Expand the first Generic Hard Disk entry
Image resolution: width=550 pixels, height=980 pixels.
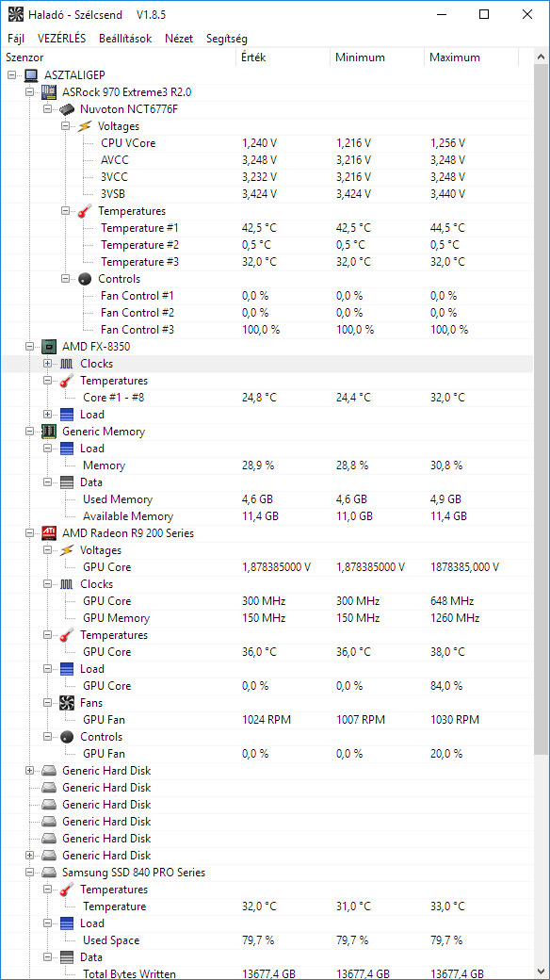[29, 770]
